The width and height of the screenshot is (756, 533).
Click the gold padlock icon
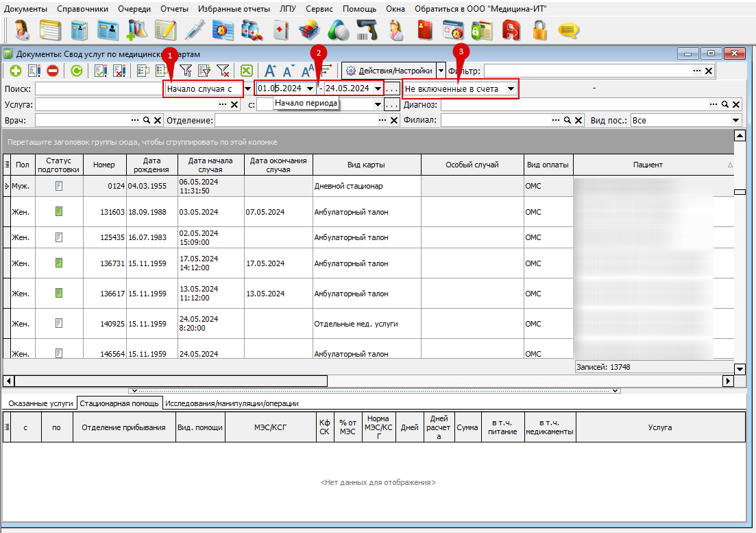tap(539, 30)
